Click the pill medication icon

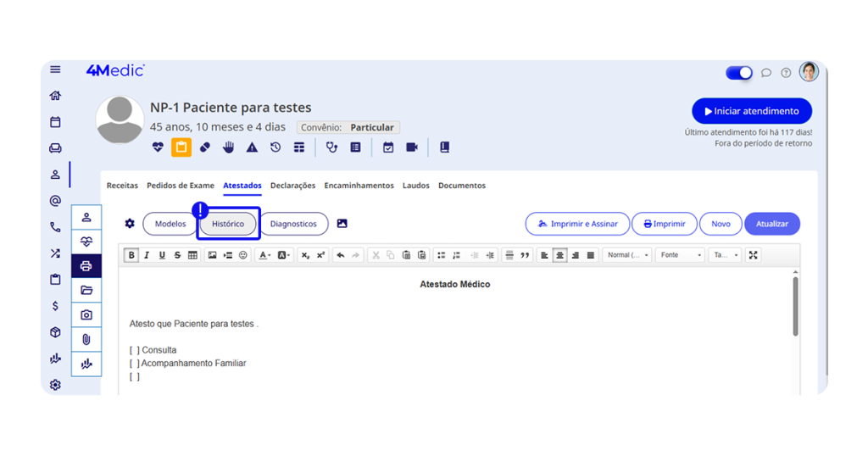pos(205,147)
